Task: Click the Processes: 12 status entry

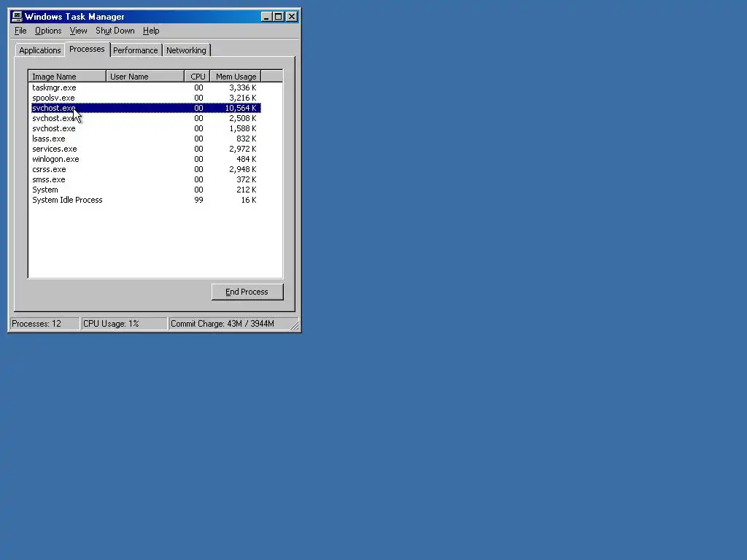Action: 44,324
